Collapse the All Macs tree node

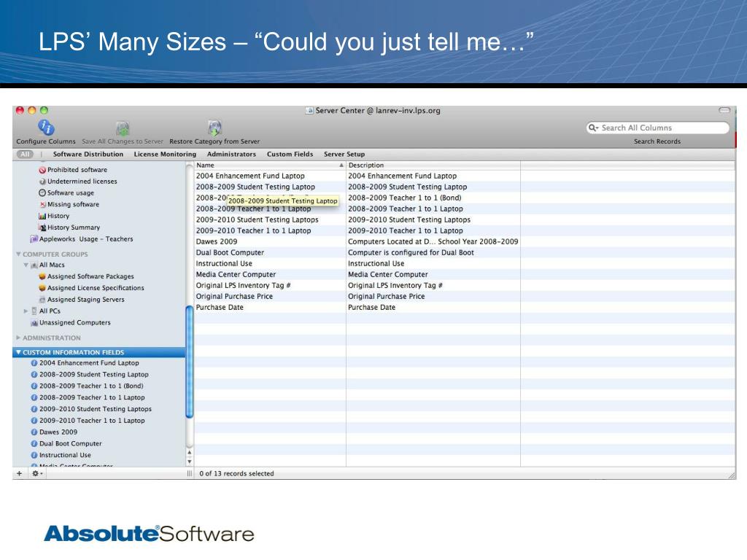click(x=26, y=265)
